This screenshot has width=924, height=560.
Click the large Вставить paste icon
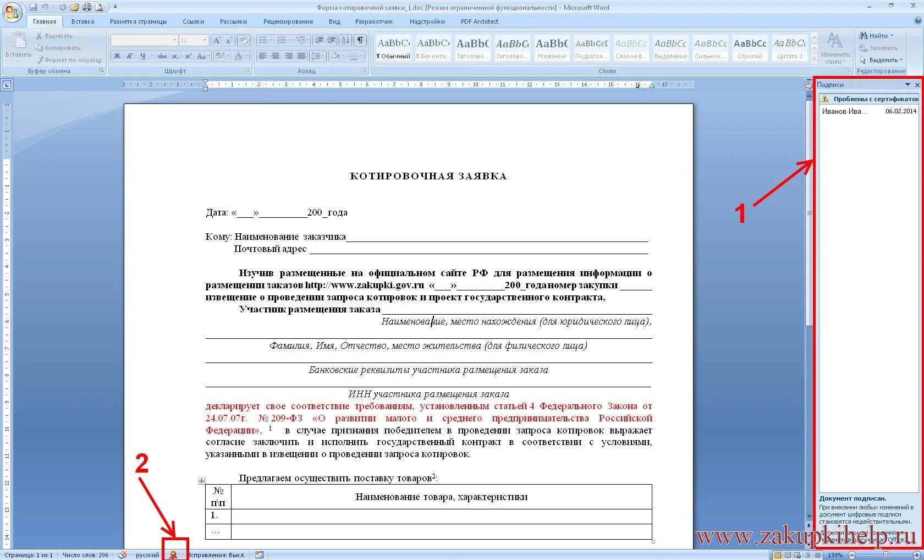[19, 41]
